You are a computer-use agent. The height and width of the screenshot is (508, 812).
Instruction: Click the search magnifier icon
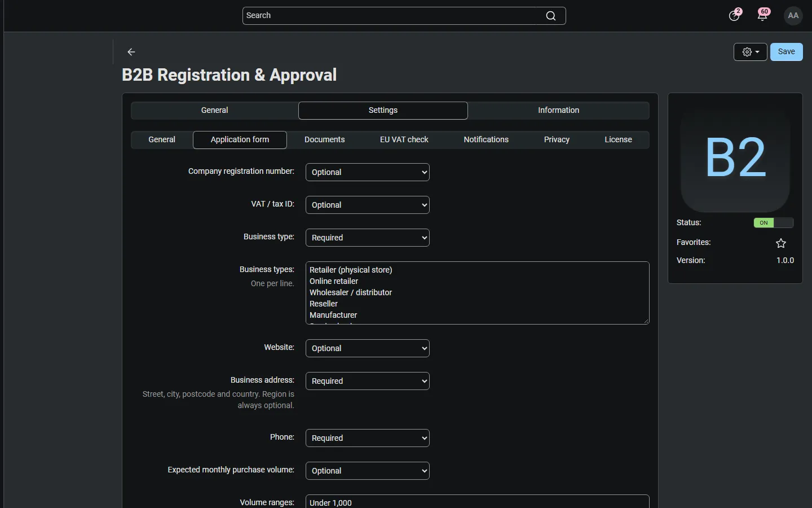click(x=551, y=16)
